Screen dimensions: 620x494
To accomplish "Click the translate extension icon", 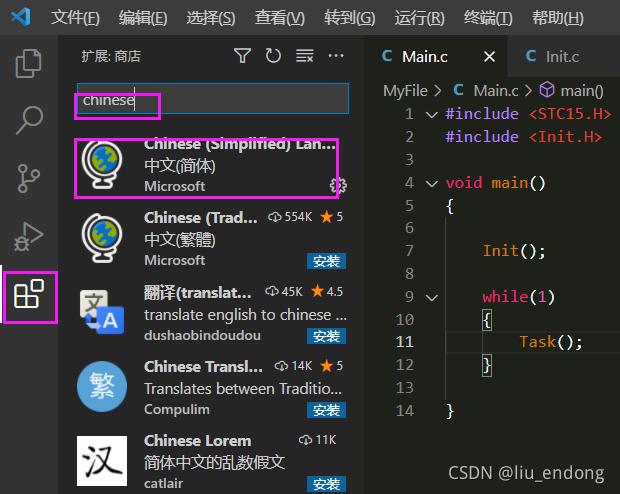I will pyautogui.click(x=102, y=312).
